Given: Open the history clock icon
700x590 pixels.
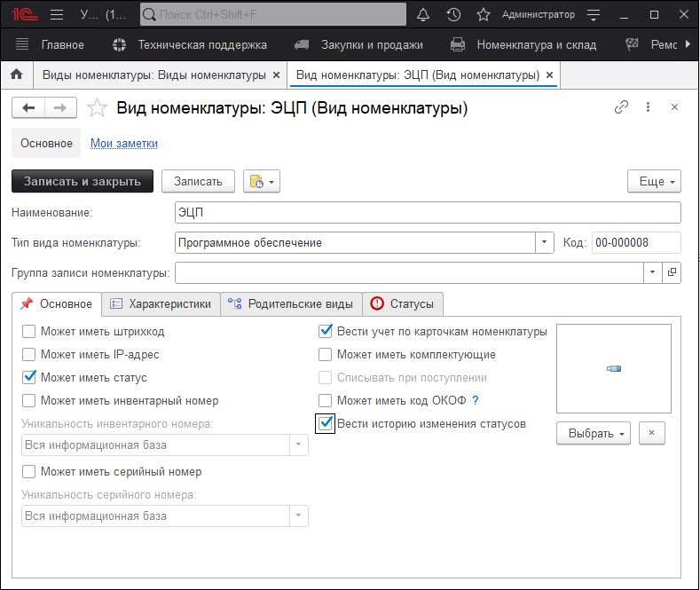Looking at the screenshot, I should pos(453,14).
